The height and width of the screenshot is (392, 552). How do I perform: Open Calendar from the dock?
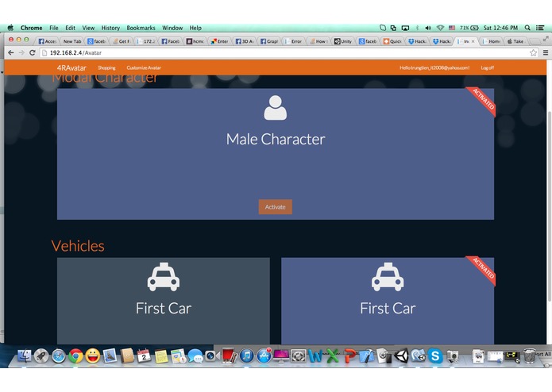[144, 355]
